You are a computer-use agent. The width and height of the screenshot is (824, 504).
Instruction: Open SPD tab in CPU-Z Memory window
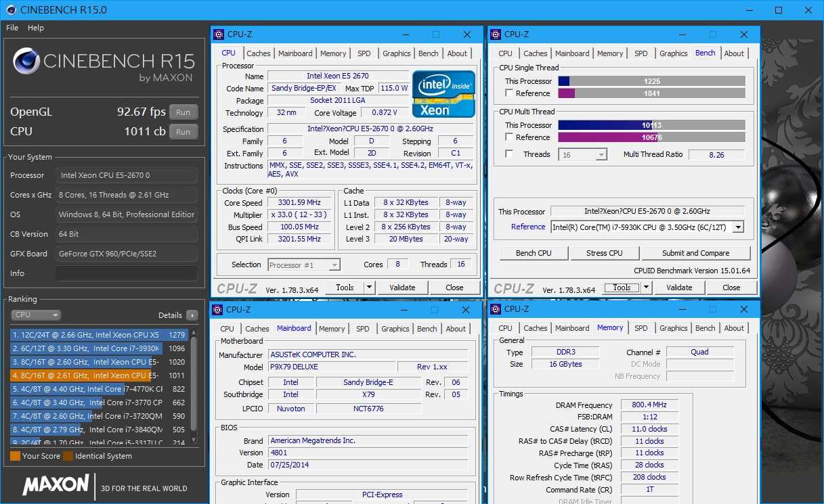(641, 328)
